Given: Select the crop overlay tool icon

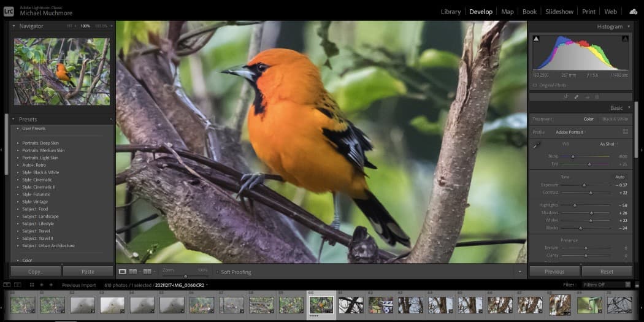Looking at the screenshot, I should pyautogui.click(x=565, y=97).
